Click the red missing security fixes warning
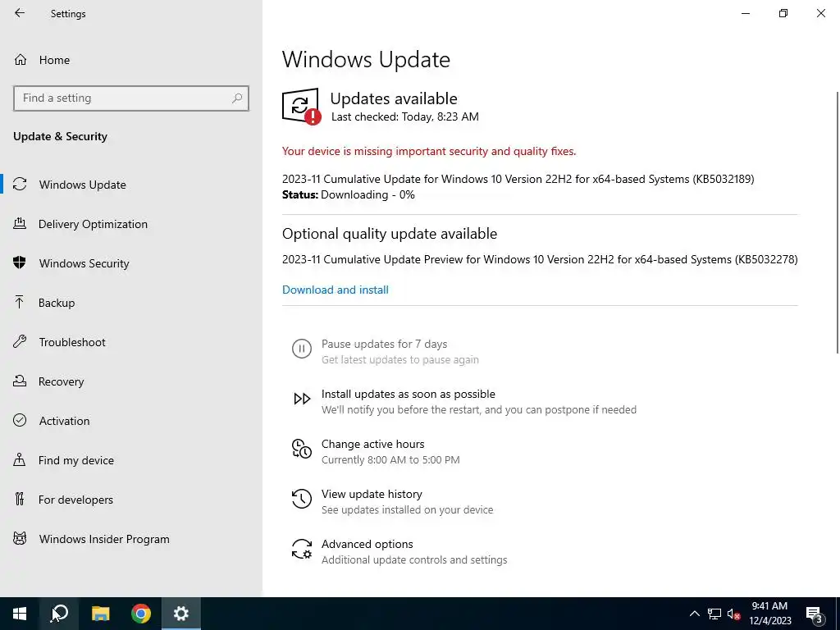This screenshot has width=840, height=630. pos(429,151)
